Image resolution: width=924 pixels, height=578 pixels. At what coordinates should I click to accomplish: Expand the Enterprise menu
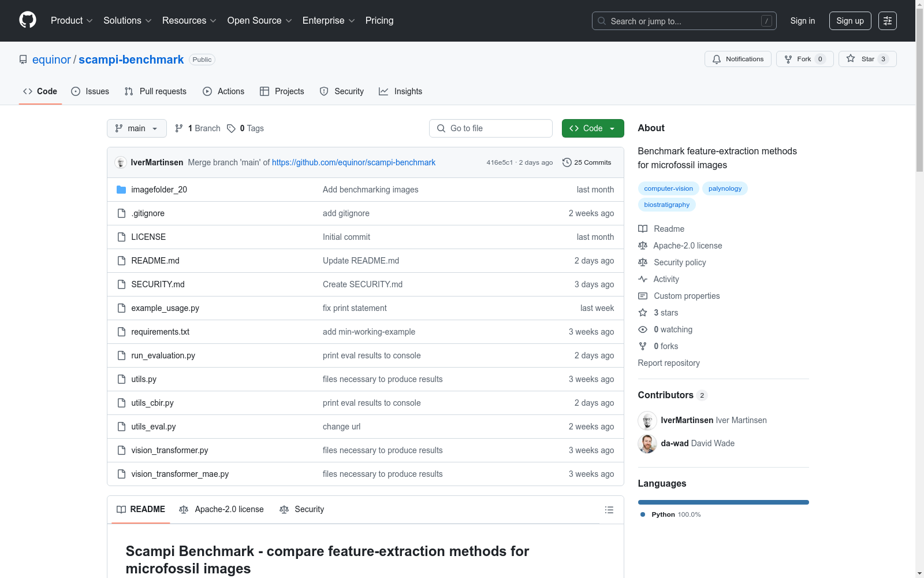click(329, 21)
